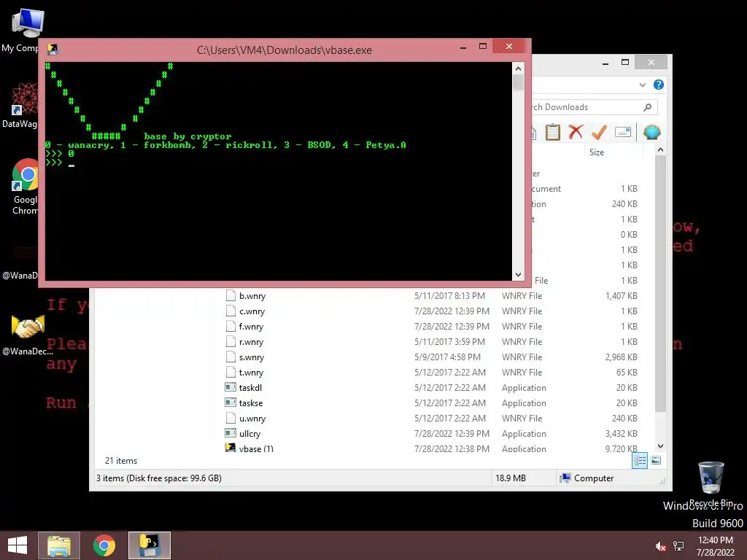Image resolution: width=747 pixels, height=560 pixels.
Task: Select the t.wnry file name
Action: [251, 372]
